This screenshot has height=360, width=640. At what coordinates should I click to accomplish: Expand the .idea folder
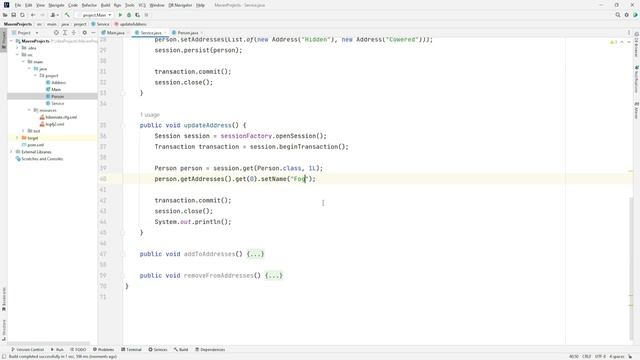pyautogui.click(x=17, y=48)
